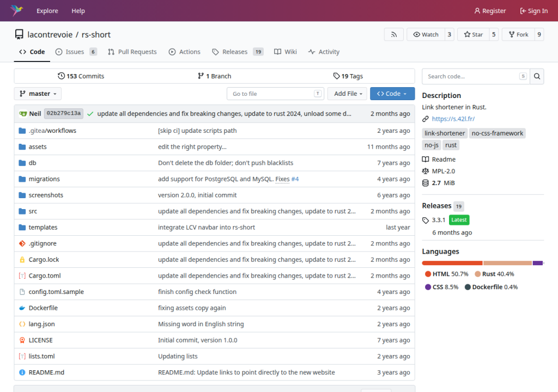Open the 153 Commits link
Image resolution: width=558 pixels, height=392 pixels.
(81, 76)
